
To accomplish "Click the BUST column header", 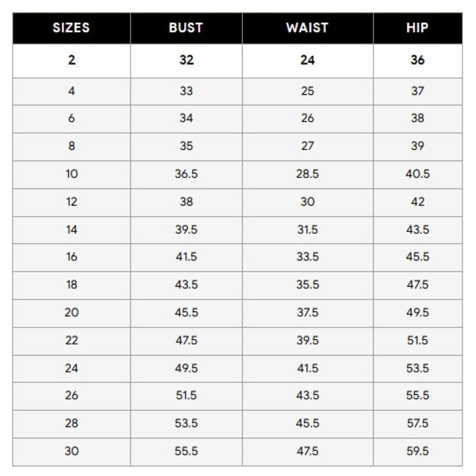I will pyautogui.click(x=186, y=28).
